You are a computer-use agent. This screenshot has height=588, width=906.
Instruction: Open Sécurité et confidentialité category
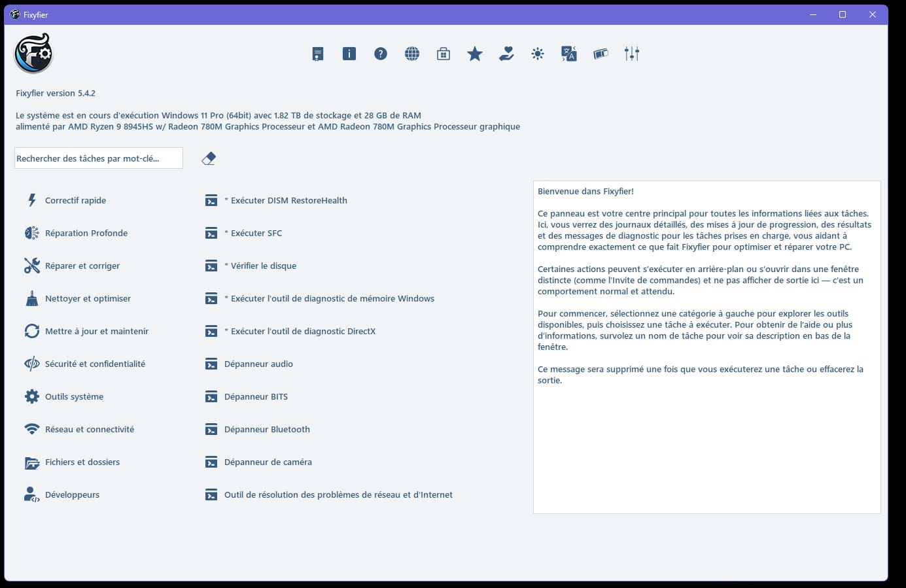coord(95,364)
